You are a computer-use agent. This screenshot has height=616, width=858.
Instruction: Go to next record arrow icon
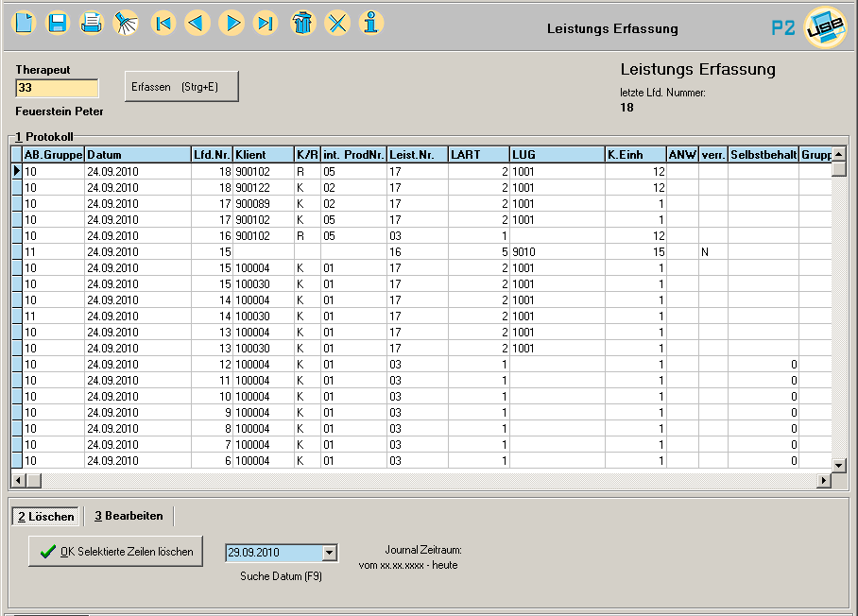point(232,23)
